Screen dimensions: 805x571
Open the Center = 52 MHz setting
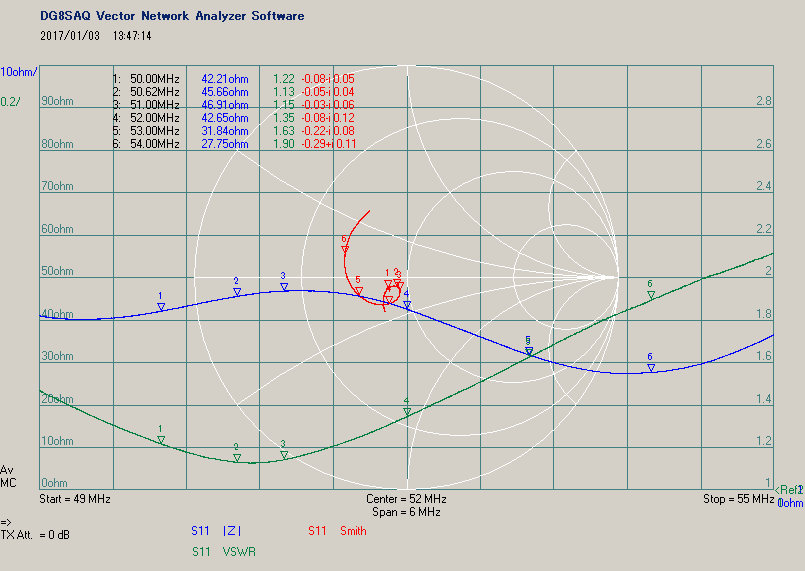pos(405,499)
